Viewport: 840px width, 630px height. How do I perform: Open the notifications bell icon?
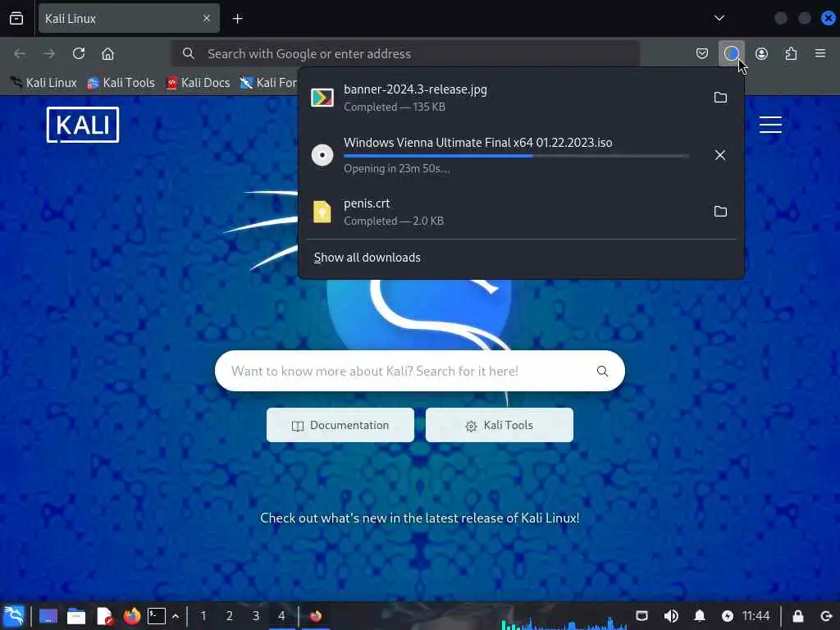[700, 616]
